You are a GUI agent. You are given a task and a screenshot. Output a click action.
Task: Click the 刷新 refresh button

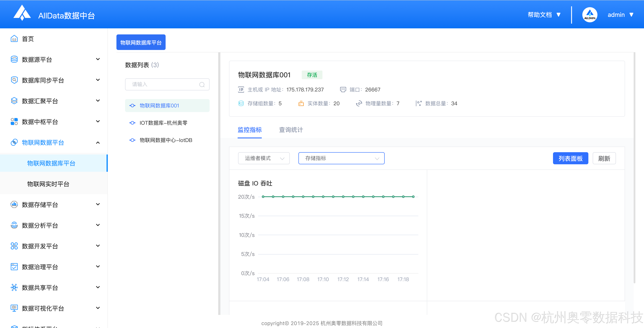click(604, 159)
